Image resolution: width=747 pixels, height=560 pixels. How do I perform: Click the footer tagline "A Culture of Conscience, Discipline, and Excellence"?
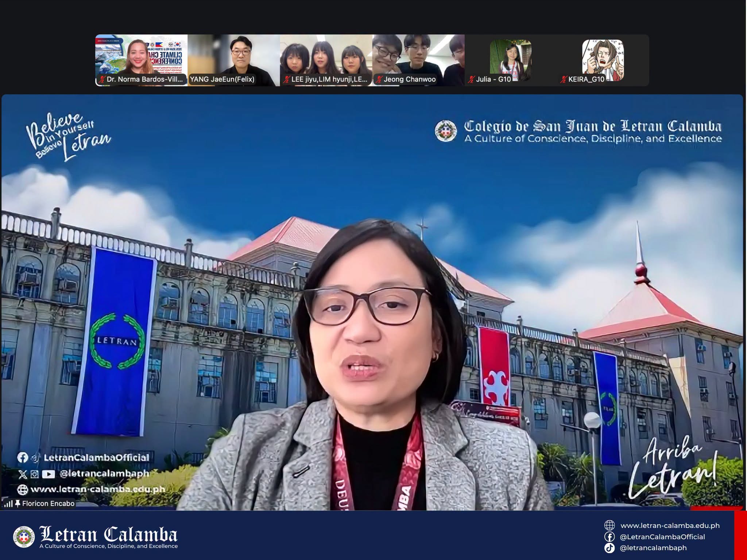click(x=109, y=546)
